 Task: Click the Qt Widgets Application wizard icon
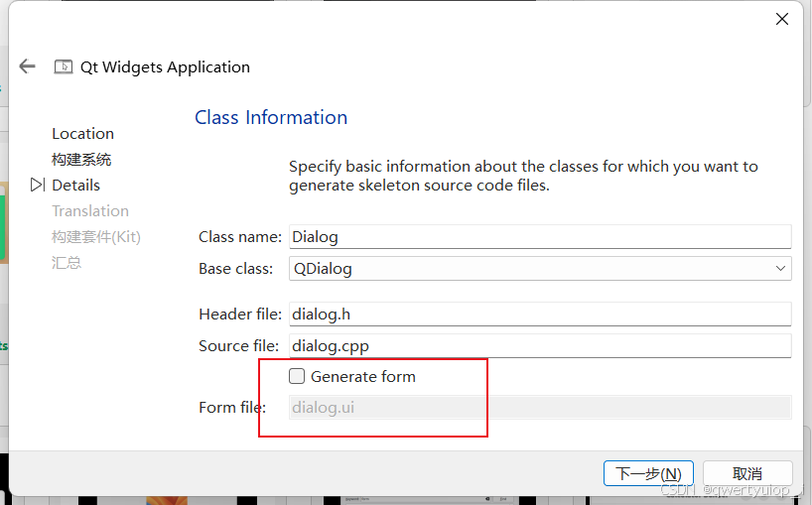pyautogui.click(x=64, y=66)
